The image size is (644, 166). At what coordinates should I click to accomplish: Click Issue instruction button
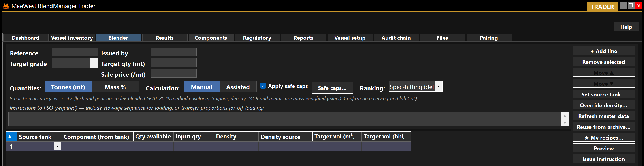pyautogui.click(x=603, y=159)
